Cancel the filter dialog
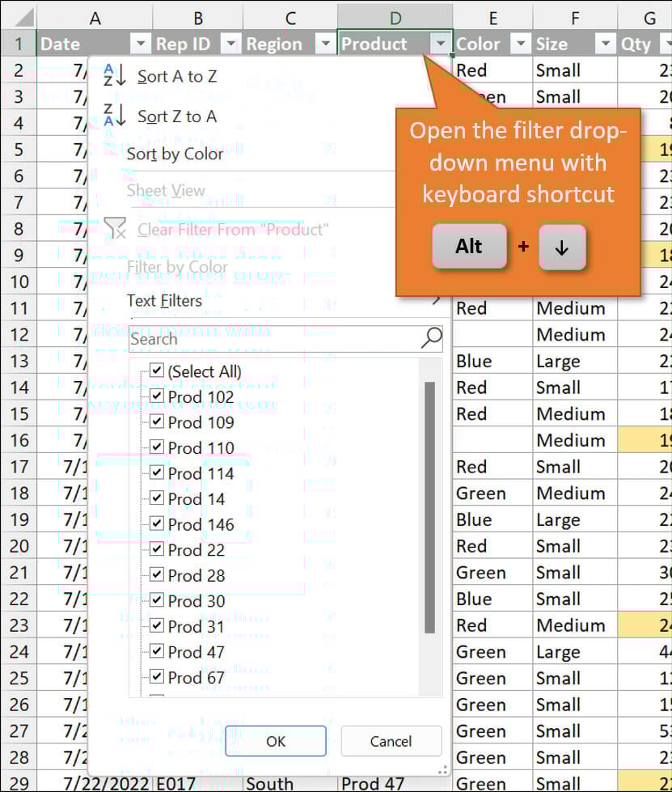 pos(391,741)
